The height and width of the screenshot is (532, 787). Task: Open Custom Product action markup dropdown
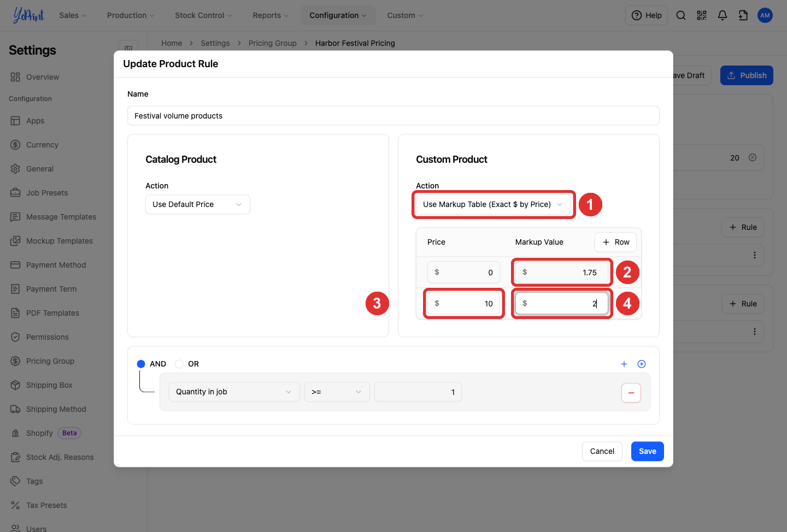click(x=493, y=204)
